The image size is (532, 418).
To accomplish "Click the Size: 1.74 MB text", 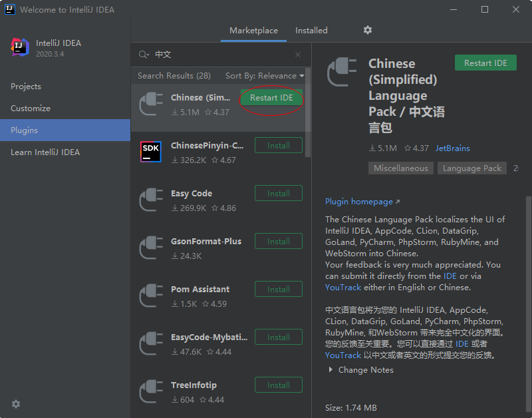I will [351, 407].
